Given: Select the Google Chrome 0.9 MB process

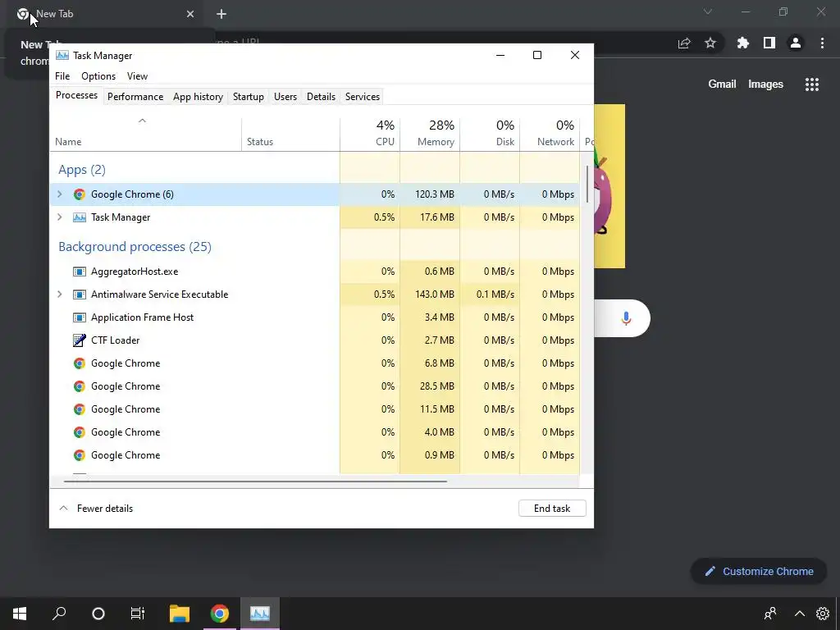Looking at the screenshot, I should [x=314, y=455].
